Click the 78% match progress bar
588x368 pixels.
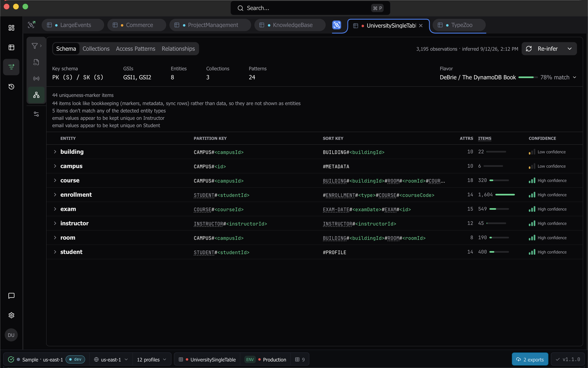[x=527, y=77]
